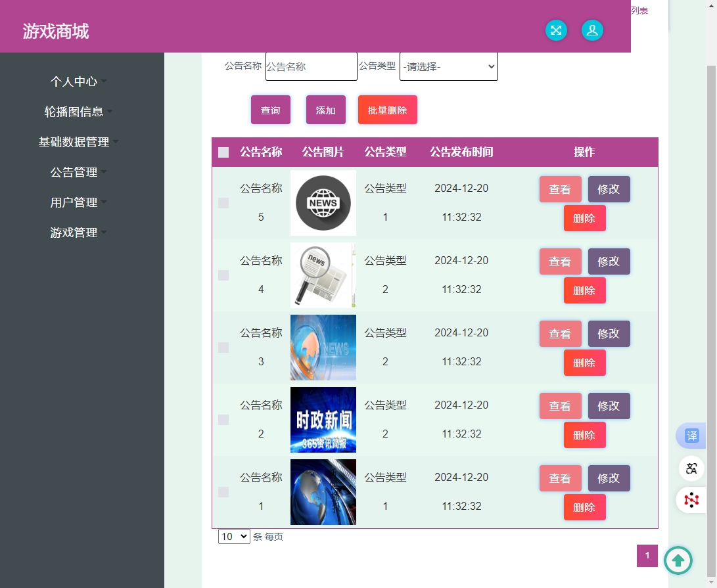The height and width of the screenshot is (588, 717).
Task: Click the 公告名称 search input field
Action: (x=310, y=66)
